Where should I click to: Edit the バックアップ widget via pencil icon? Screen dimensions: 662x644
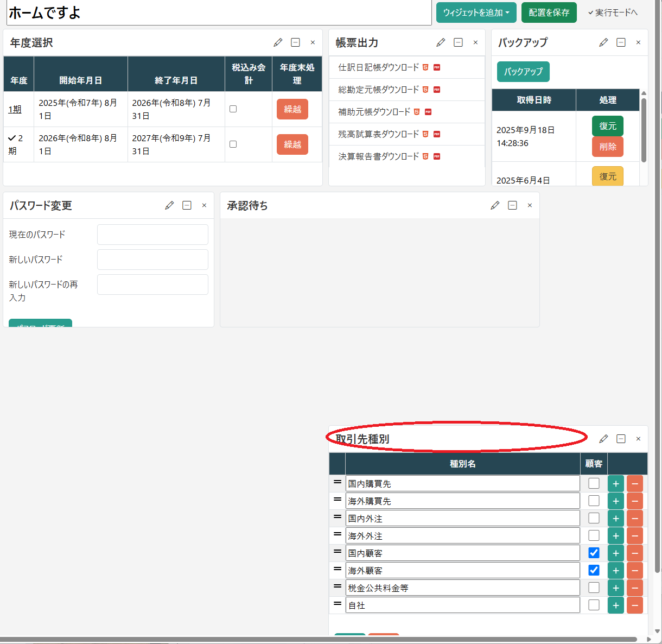[603, 42]
